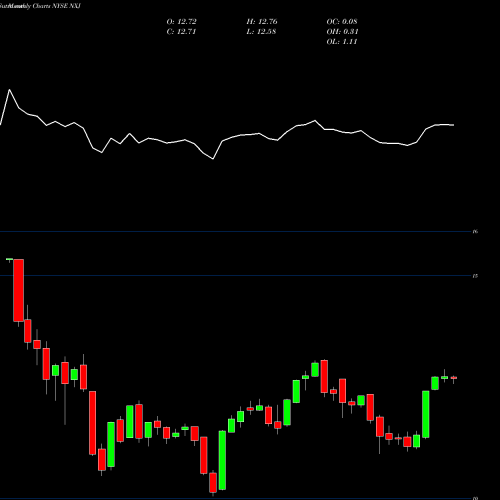This screenshot has height=500, width=500.
Task: Select the 'OH: 0.31' reading
Action: coord(342,32)
